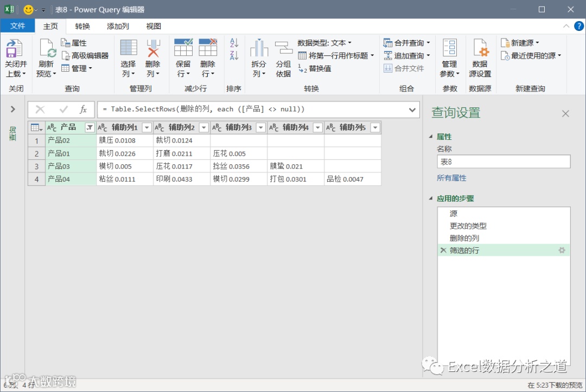Click the fx function icon in formula bar
The image size is (586, 392).
(83, 110)
